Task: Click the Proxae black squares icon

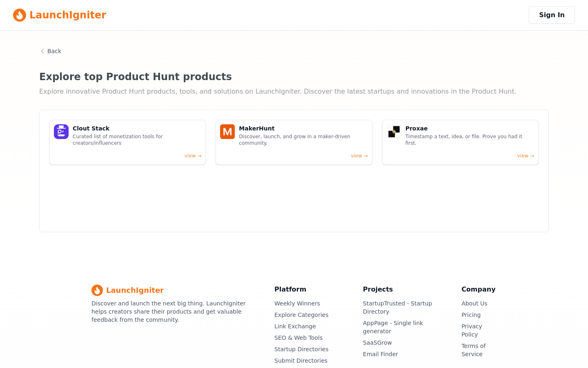Action: (394, 132)
